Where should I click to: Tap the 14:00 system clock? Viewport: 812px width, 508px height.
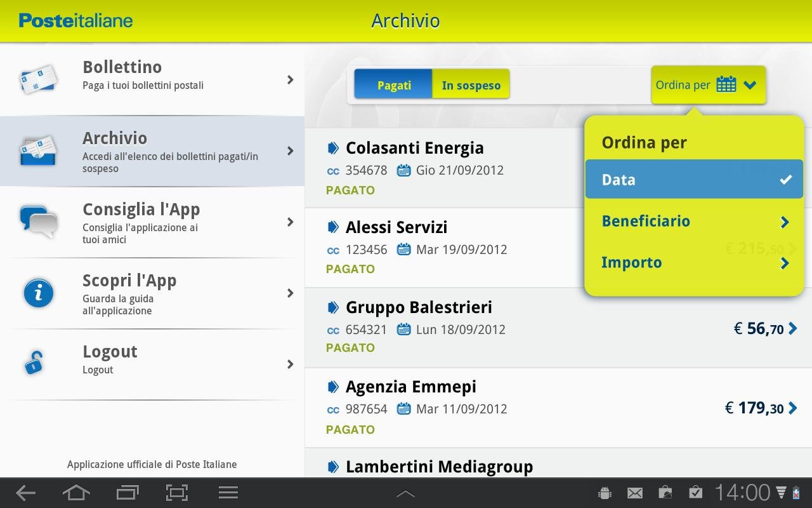click(x=742, y=492)
